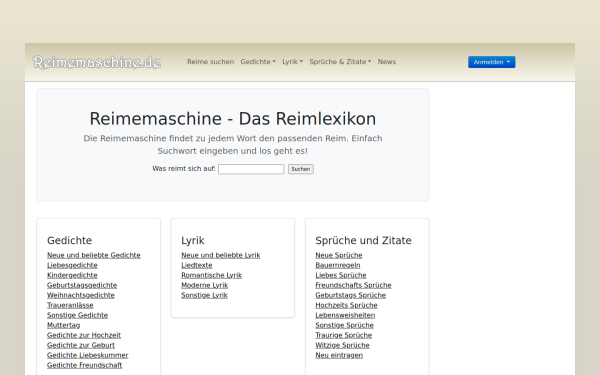Open the News nav item
Image resolution: width=600 pixels, height=375 pixels.
click(x=387, y=62)
